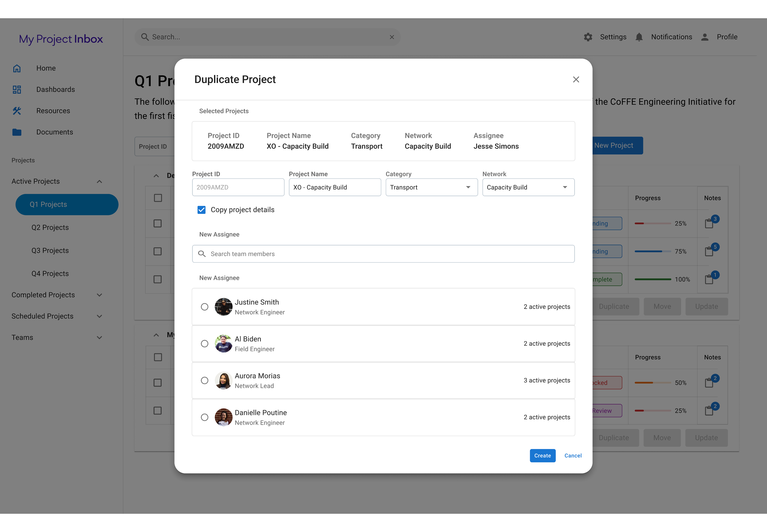767x532 pixels.
Task: Open Q2 Projects in the sidebar
Action: (50, 227)
